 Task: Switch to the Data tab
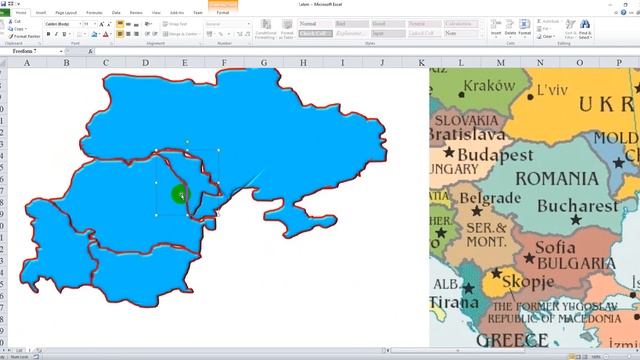[116, 13]
